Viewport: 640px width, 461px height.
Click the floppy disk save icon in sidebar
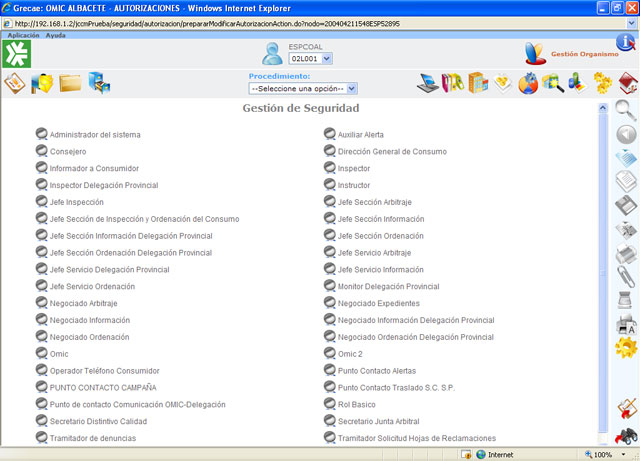[625, 206]
